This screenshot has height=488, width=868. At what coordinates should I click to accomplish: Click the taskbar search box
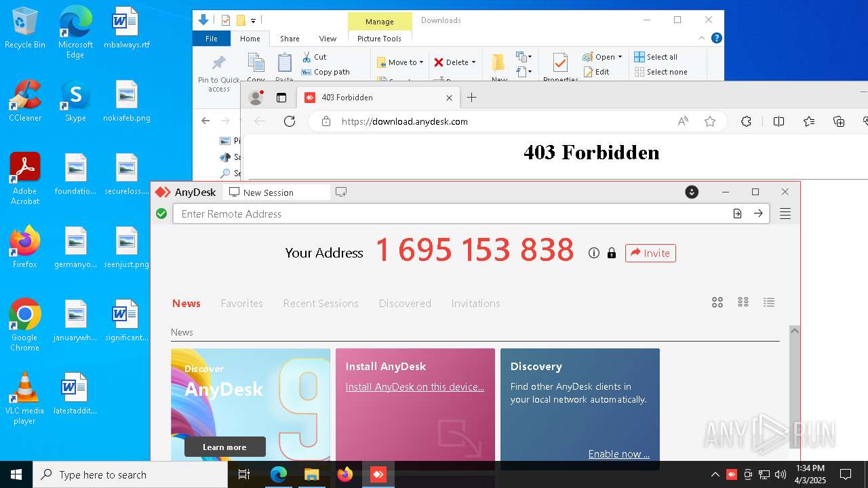(130, 474)
